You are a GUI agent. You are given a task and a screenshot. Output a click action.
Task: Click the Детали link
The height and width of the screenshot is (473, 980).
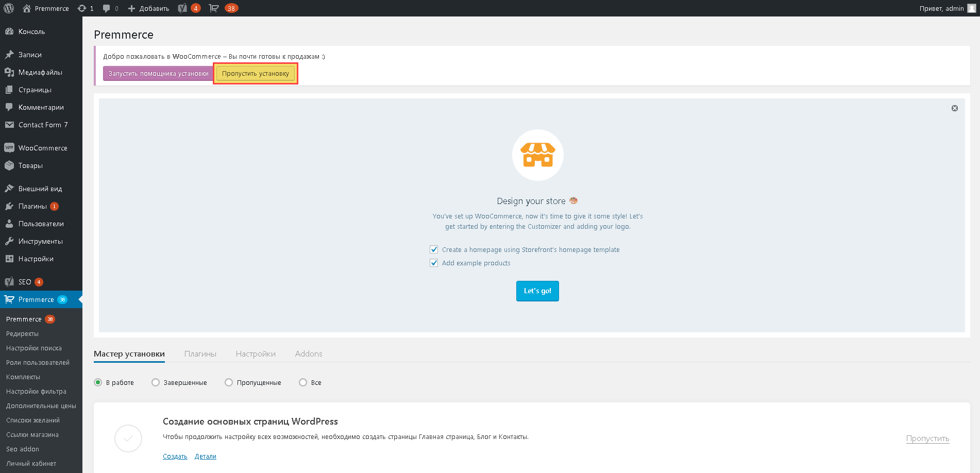(x=206, y=457)
